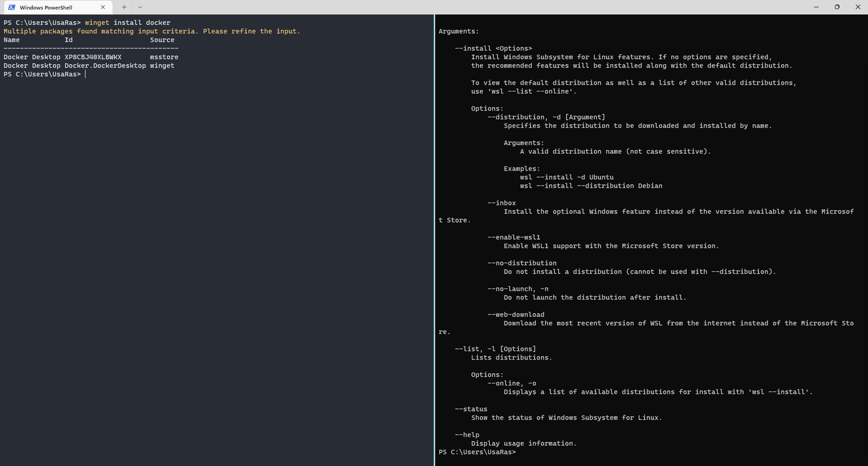This screenshot has height=466, width=868.
Task: Click the '--distribution, -d [Argument]' option
Action: 546,117
